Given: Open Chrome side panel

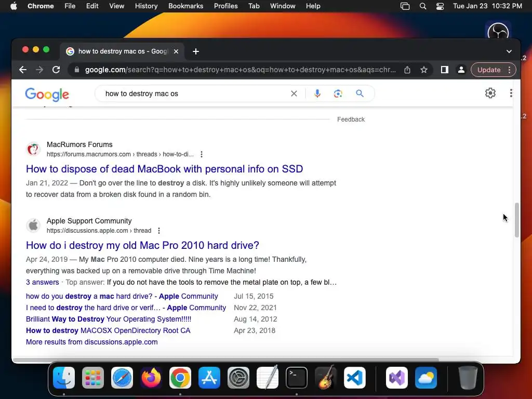Looking at the screenshot, I should pos(445,70).
